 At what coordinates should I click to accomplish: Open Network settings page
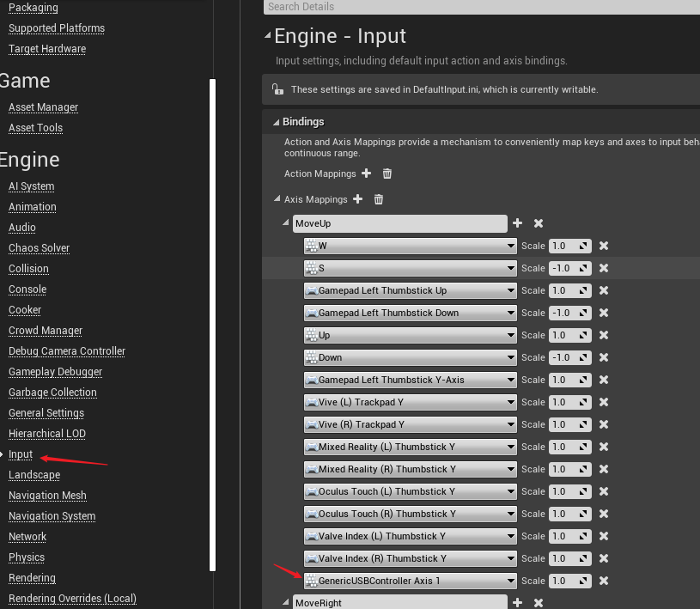click(x=27, y=537)
